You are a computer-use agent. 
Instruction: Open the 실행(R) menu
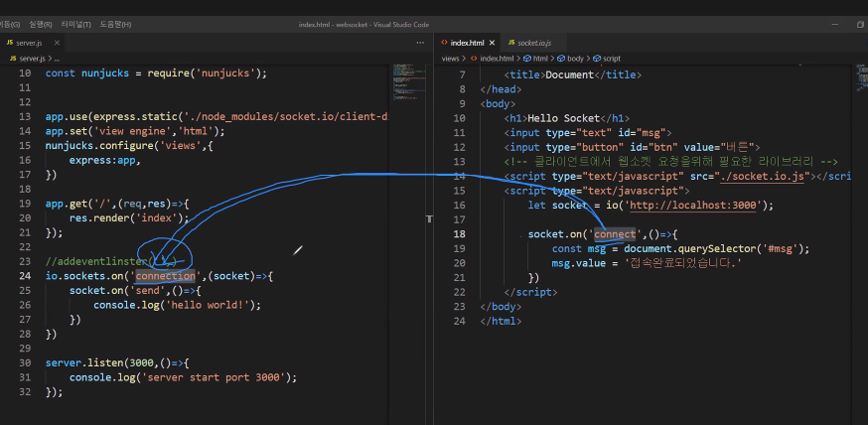point(41,25)
